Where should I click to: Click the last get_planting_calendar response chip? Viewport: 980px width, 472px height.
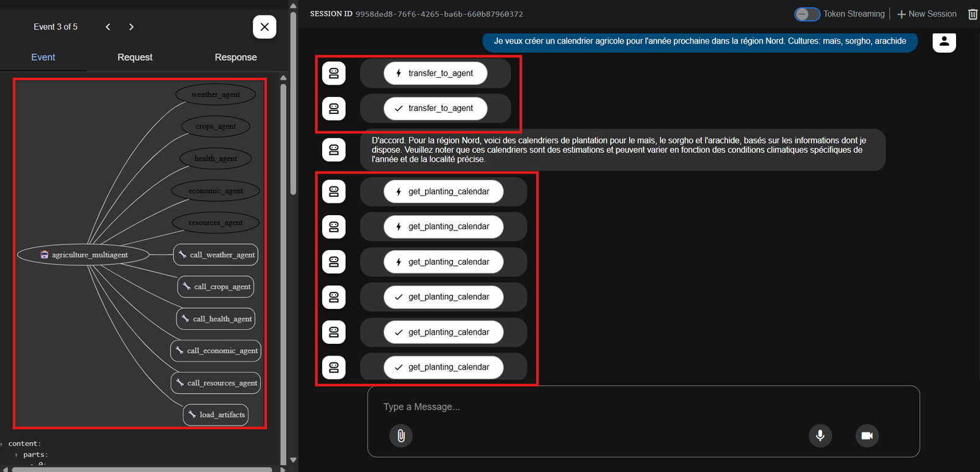pos(443,367)
